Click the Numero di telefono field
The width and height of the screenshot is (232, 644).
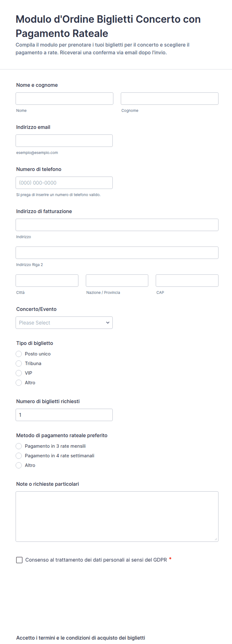64,183
